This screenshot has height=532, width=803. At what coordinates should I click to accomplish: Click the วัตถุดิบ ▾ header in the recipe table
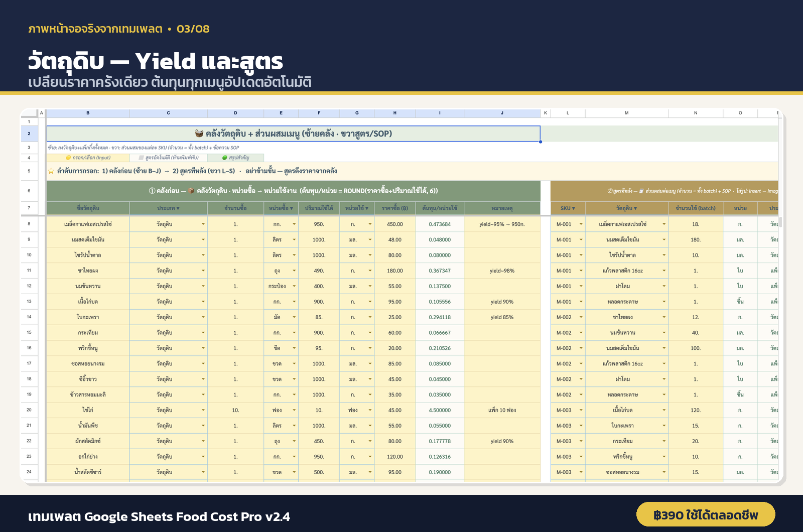pos(626,208)
